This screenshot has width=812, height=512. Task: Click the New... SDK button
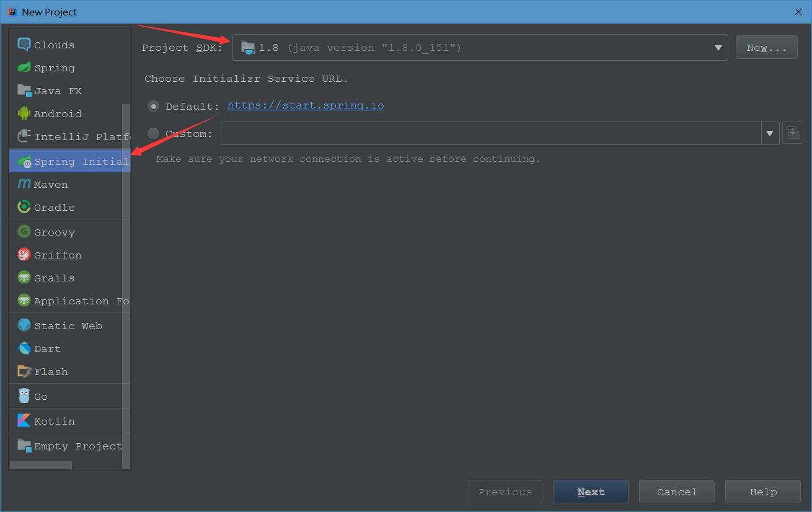(x=767, y=48)
